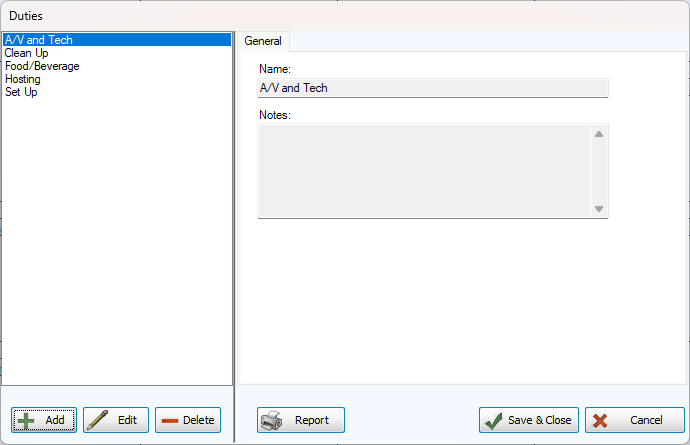Screen dimensions: 690x445
Task: Focus the Notes text area
Action: click(x=420, y=170)
